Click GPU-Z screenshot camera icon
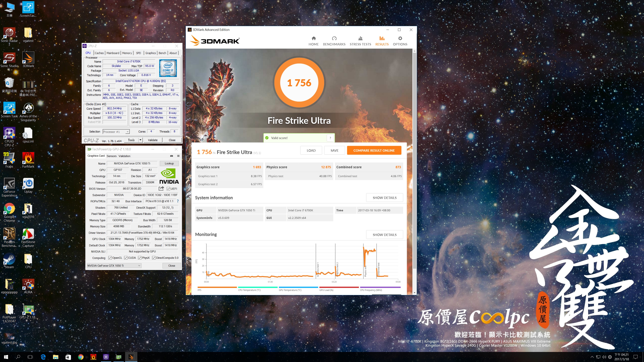 click(x=172, y=156)
